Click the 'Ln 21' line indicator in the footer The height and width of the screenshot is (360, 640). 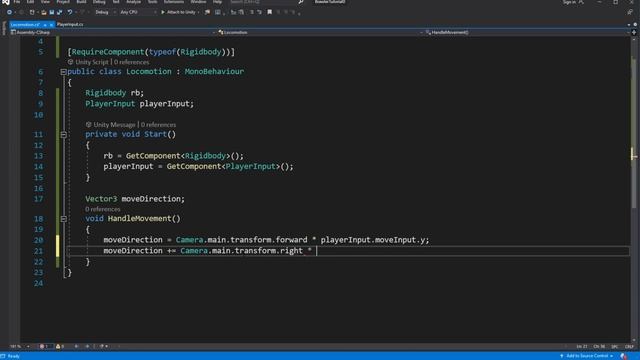582,347
